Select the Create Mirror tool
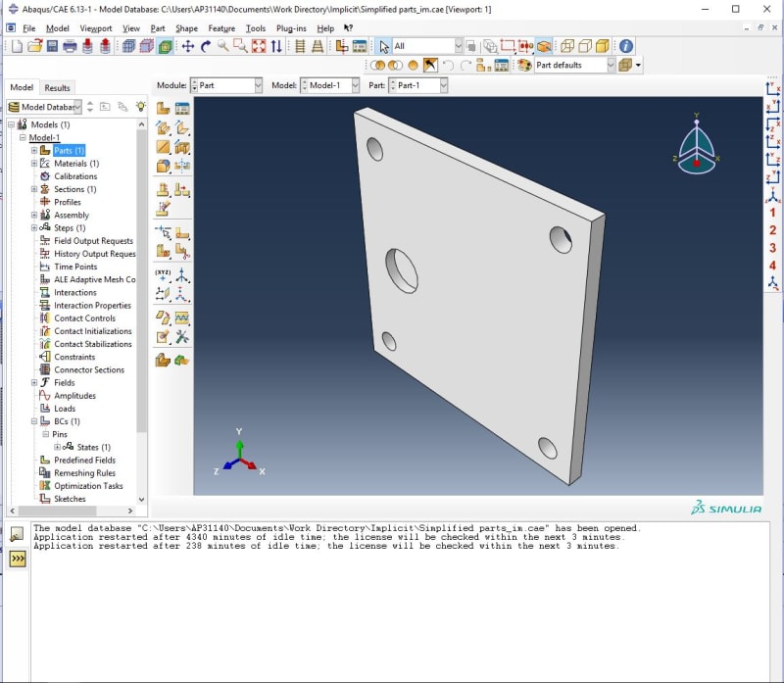 (182, 166)
